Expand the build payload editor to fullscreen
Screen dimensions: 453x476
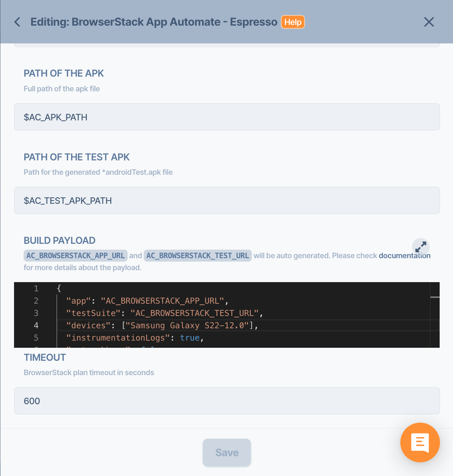click(x=421, y=247)
